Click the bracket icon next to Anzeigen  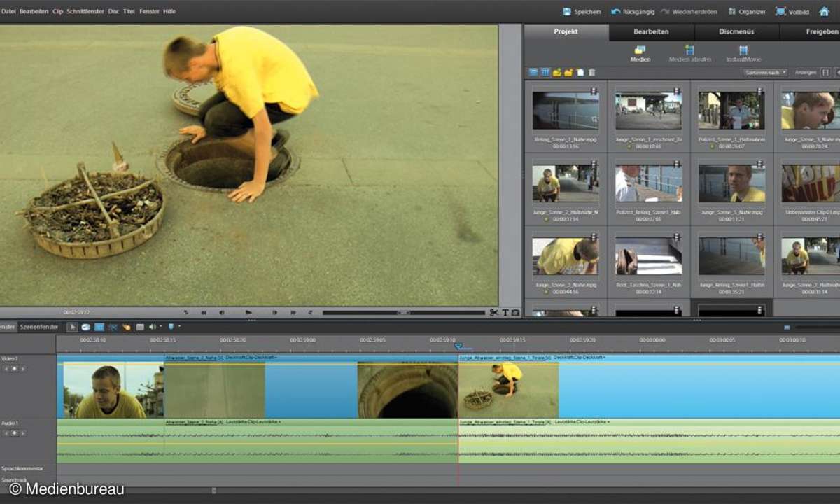tap(825, 72)
